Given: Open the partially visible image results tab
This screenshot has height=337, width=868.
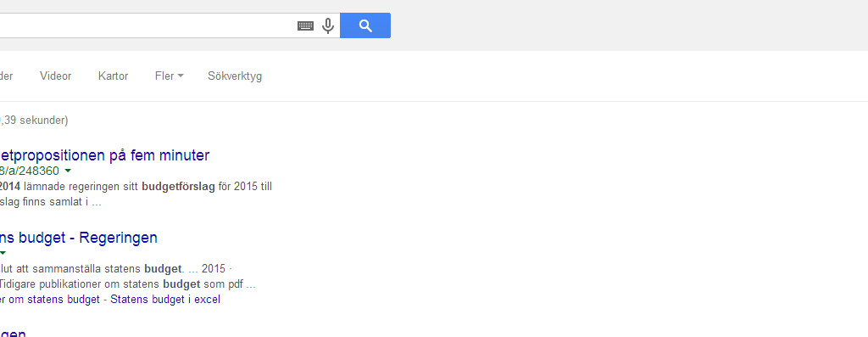Looking at the screenshot, I should [6, 76].
